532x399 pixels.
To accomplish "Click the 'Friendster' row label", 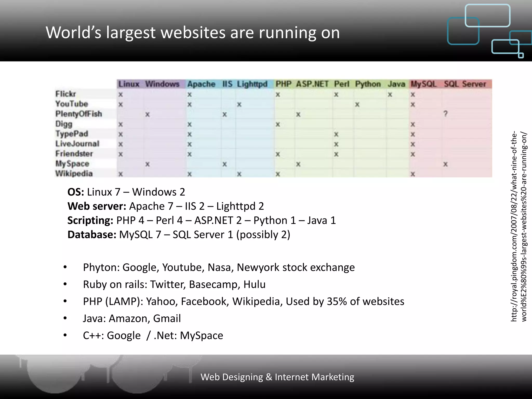I will tap(74, 154).
